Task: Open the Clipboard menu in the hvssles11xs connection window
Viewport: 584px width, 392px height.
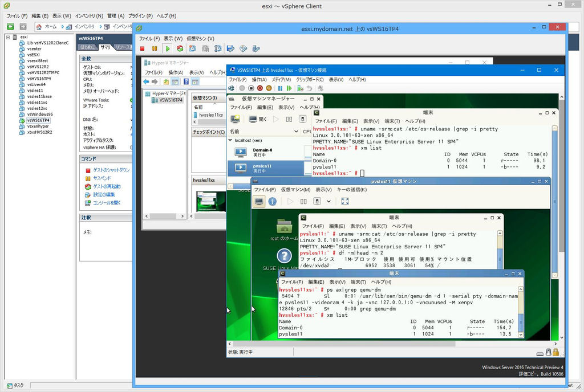Action: (310, 80)
